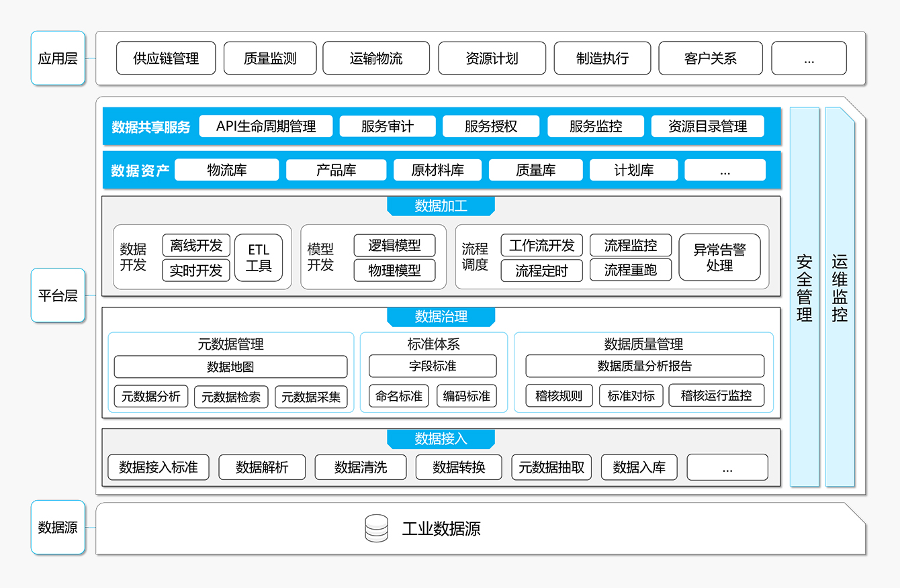
Task: Click the 质量监测 application box
Action: (x=269, y=58)
